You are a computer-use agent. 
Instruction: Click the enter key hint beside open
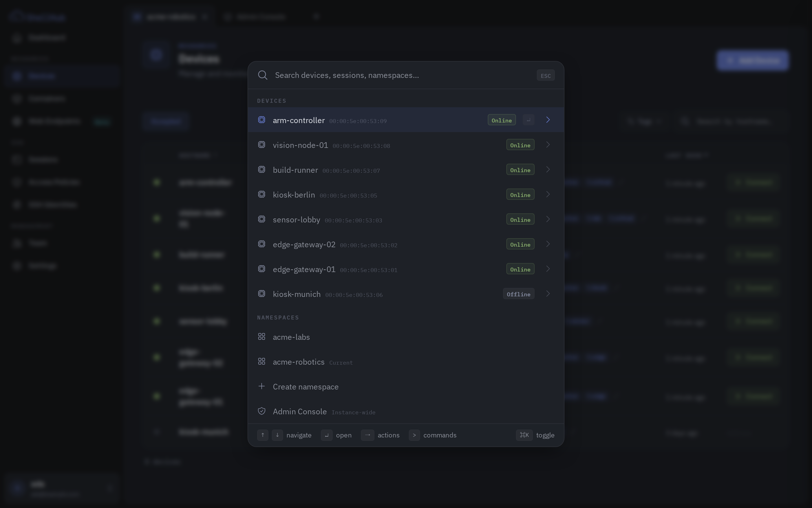tap(326, 435)
